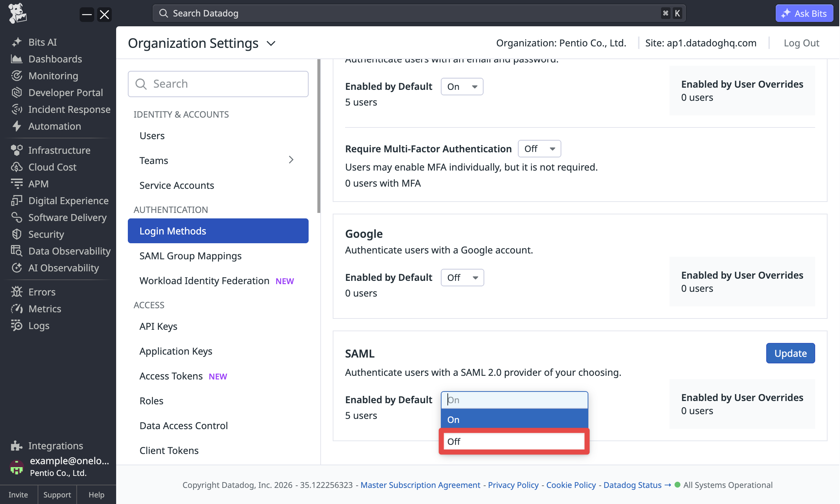Open Application Keys page
Screen dimensions: 840x504
(x=218, y=351)
